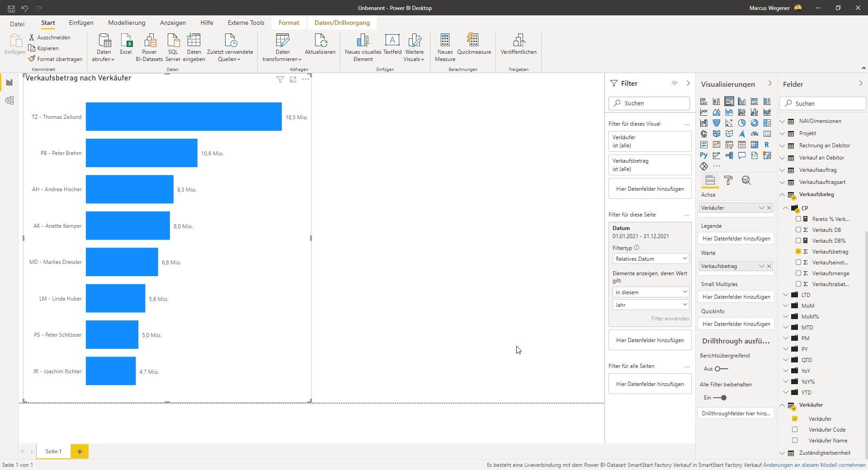868x470 pixels.
Task: Open the Format paint roller tab
Action: pos(728,181)
